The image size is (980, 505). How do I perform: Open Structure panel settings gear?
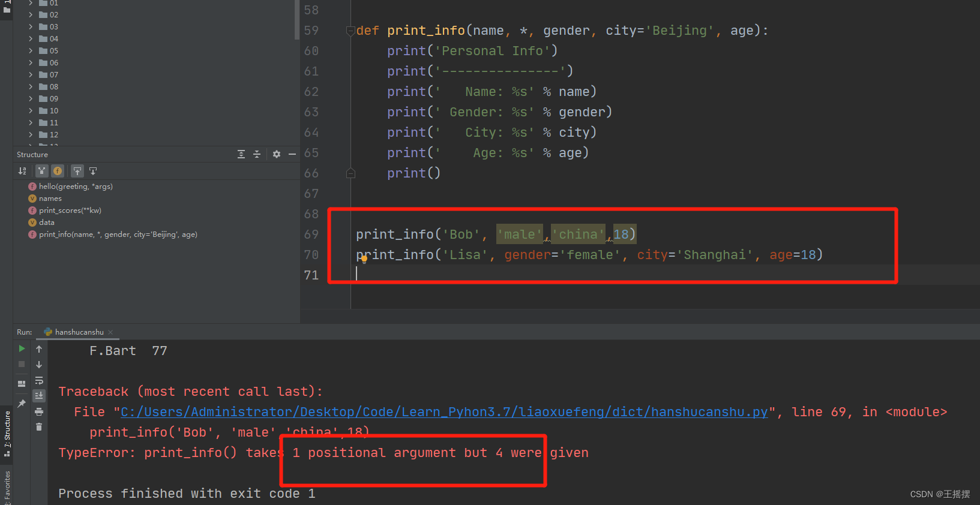pos(277,154)
